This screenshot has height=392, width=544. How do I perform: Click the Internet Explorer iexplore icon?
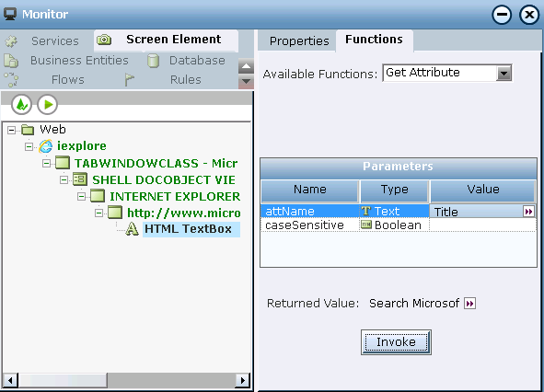point(46,146)
